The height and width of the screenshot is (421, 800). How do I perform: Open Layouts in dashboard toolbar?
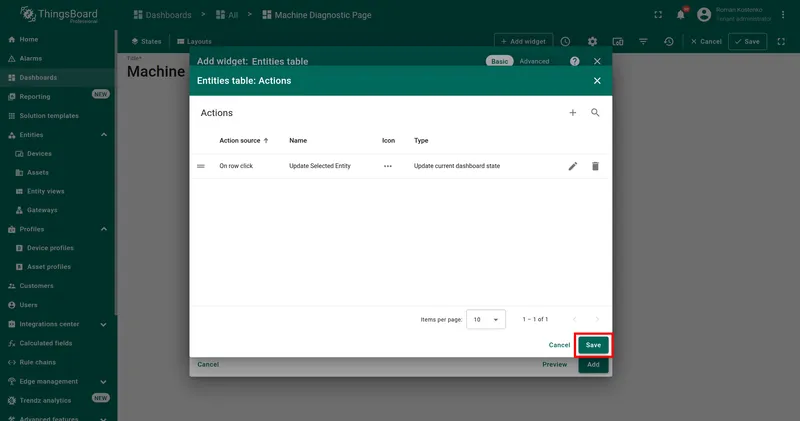(194, 41)
